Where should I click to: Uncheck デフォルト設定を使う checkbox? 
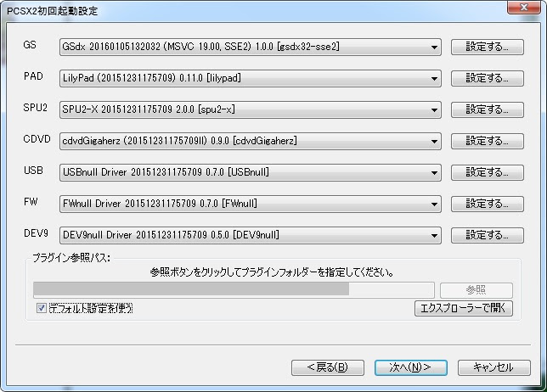pyautogui.click(x=42, y=308)
